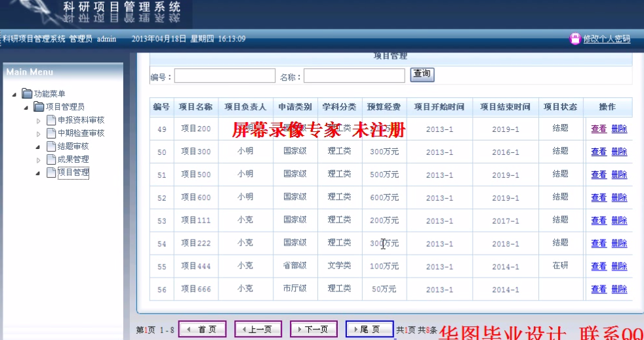
Task: Click 删除 for project 项目444
Action: point(619,266)
